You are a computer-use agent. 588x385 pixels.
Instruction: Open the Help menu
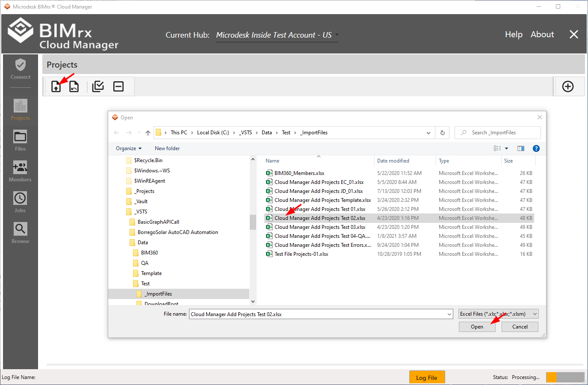point(514,35)
